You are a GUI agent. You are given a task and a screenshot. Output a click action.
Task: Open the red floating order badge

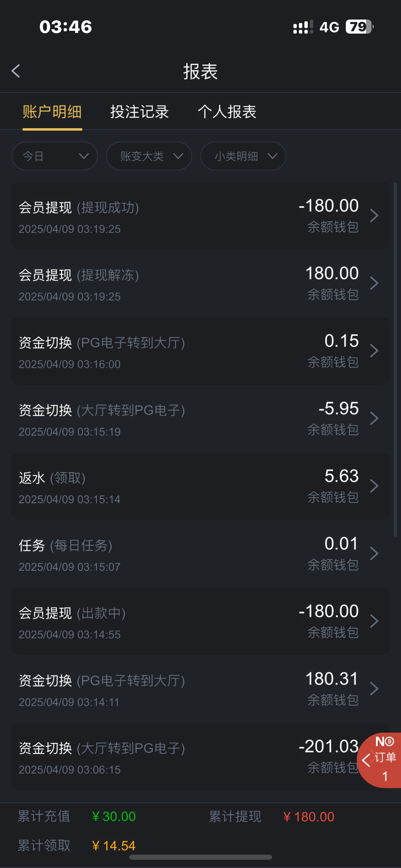point(380,759)
